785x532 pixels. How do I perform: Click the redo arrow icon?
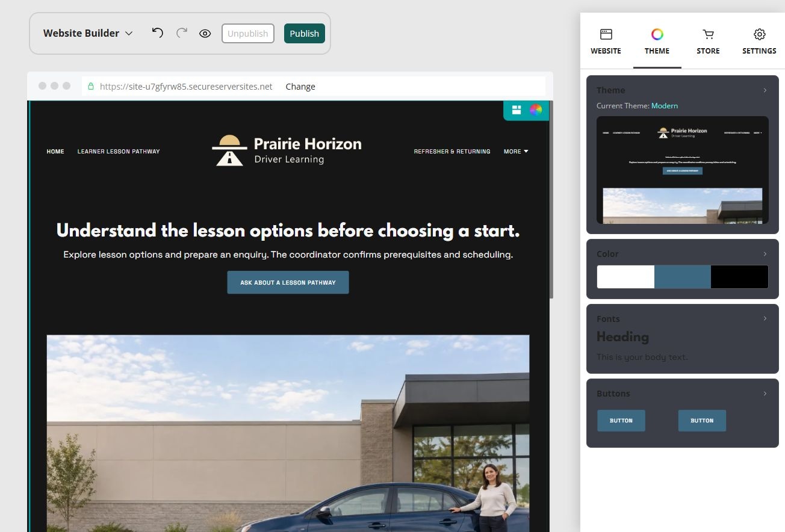(x=182, y=32)
